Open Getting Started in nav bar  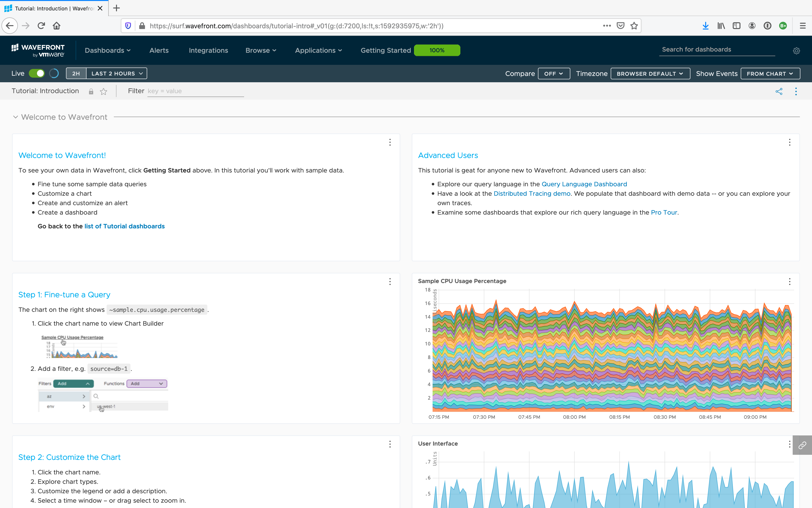coord(385,50)
